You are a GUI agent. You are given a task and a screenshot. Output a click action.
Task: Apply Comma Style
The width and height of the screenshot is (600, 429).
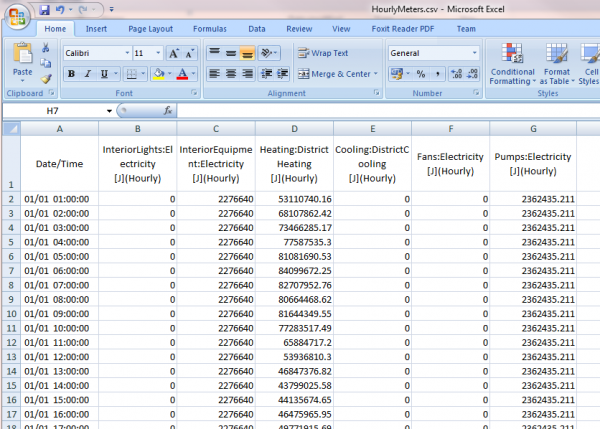click(437, 74)
